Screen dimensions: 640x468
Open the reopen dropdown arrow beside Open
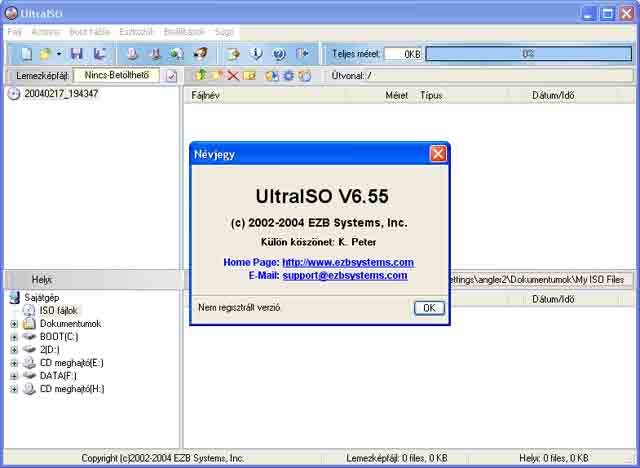[59, 54]
